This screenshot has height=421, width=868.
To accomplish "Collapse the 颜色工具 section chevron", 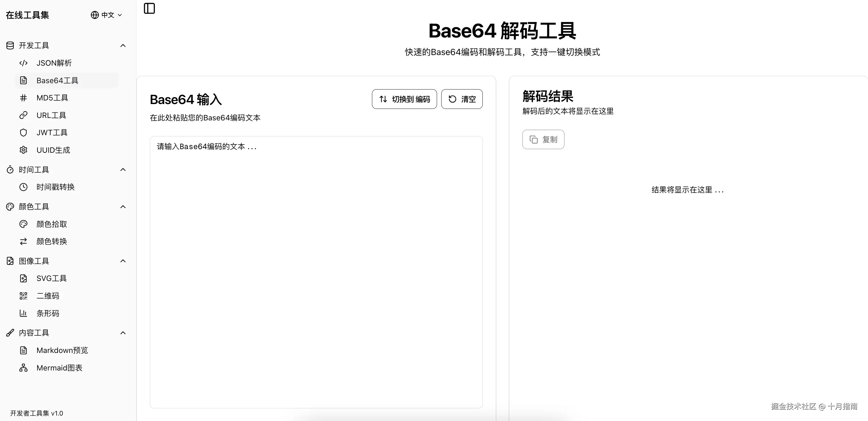I will click(123, 207).
